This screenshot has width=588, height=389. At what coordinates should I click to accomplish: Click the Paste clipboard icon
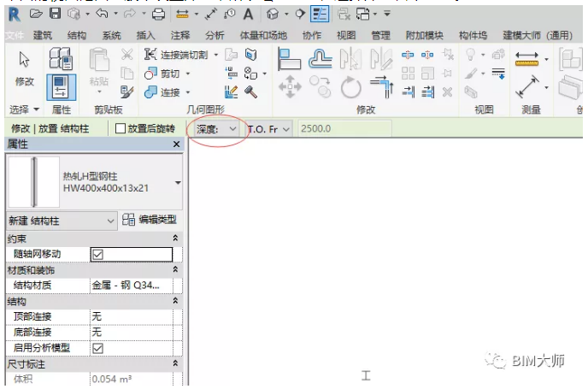tap(99, 60)
